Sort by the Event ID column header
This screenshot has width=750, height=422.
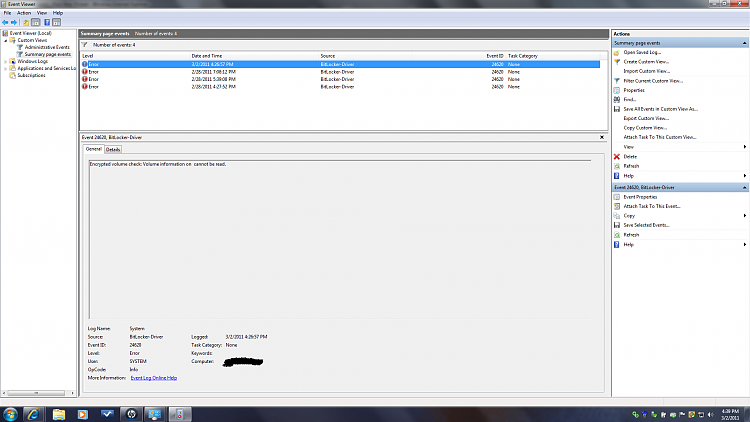(458, 56)
